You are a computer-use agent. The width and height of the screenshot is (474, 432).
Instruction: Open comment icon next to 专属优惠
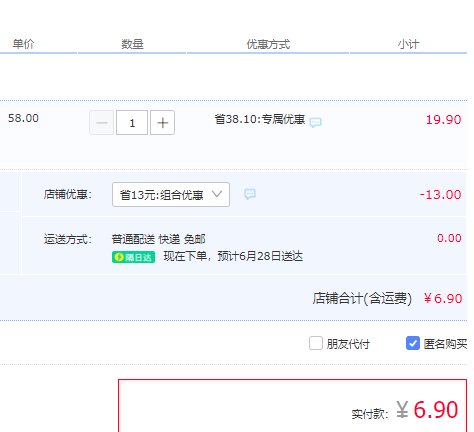(x=315, y=122)
